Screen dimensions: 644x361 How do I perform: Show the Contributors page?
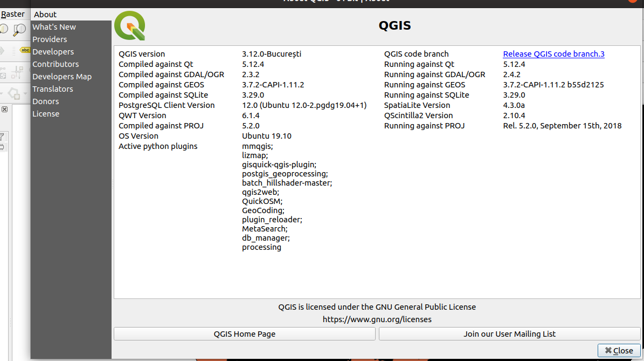71,64
